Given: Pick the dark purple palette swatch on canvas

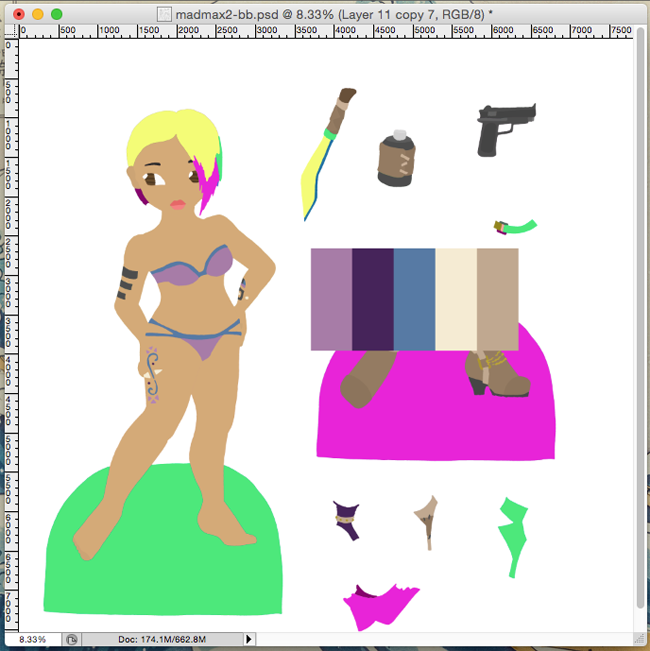Looking at the screenshot, I should click(373, 299).
